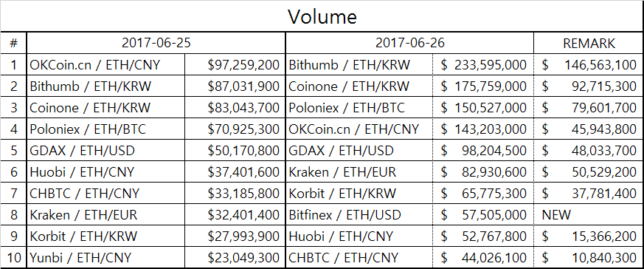The image size is (644, 269).
Task: Click the Yunbi / ETH/CNY cell
Action: click(x=106, y=257)
